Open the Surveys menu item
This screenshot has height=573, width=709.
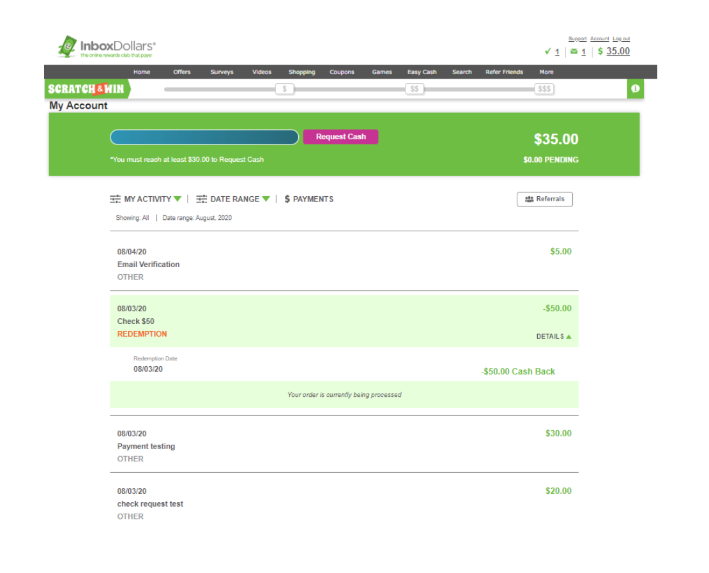222,72
